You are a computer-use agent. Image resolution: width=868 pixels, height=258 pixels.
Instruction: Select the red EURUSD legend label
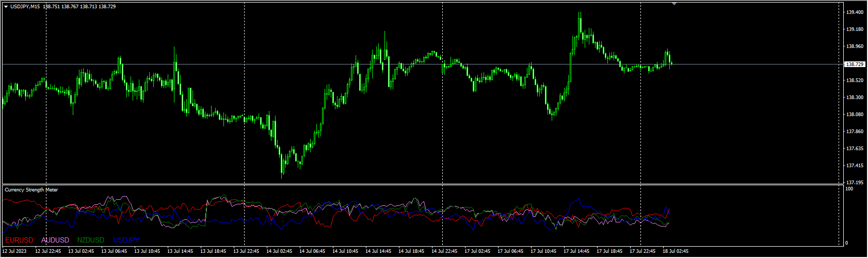[x=19, y=240]
